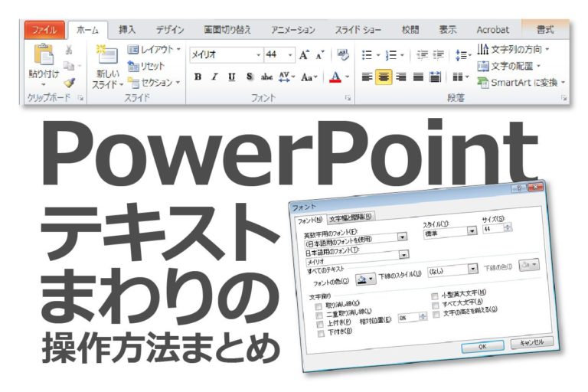This screenshot has width=588, height=392.
Task: Click the Increase Font Size icon
Action: 304,55
